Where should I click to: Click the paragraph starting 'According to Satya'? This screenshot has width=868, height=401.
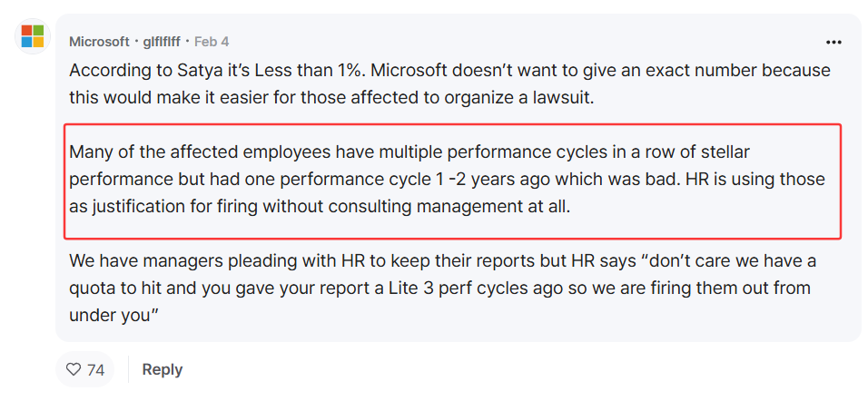point(449,84)
